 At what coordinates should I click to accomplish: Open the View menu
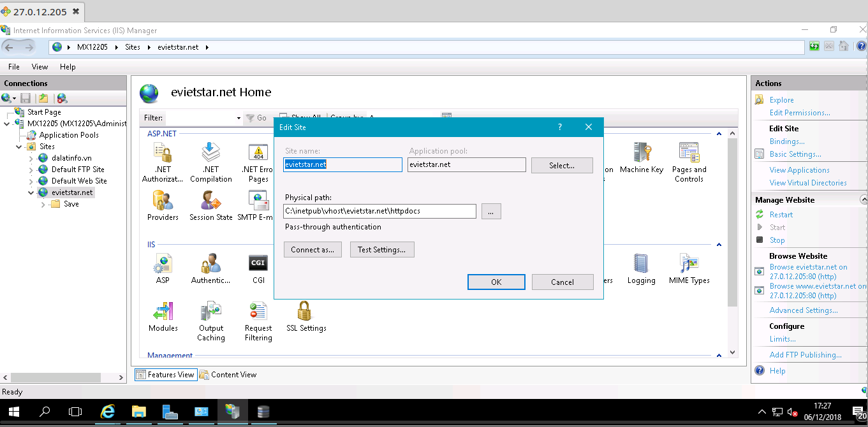click(40, 67)
